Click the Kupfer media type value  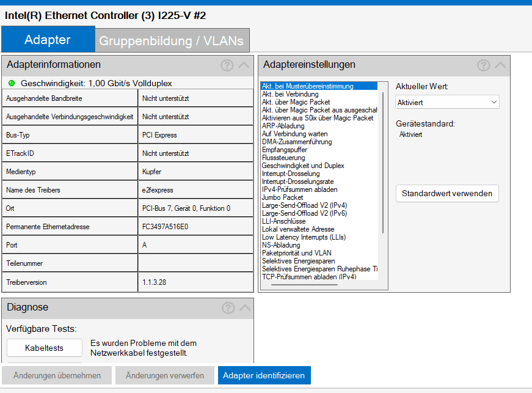coord(151,172)
